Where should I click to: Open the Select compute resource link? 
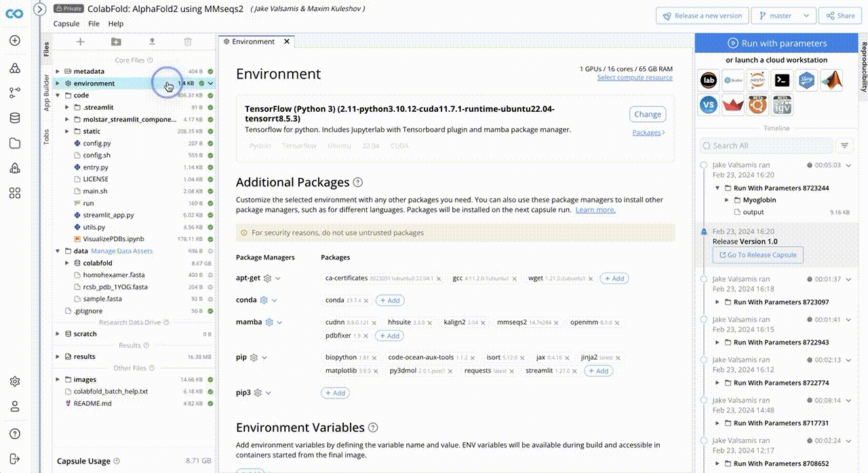(635, 77)
